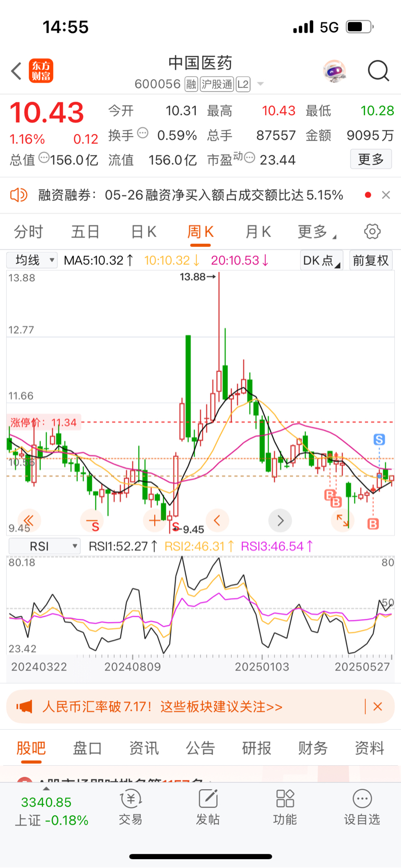Open the 前复权 adjustment selector
Viewport: 401px width, 868px height.
click(371, 260)
